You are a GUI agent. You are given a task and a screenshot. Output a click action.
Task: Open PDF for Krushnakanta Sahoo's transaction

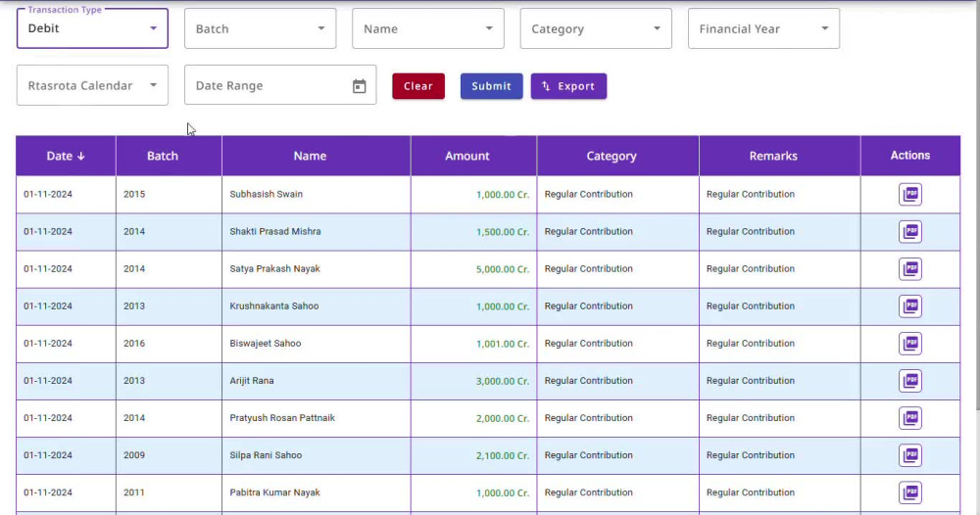click(x=910, y=305)
